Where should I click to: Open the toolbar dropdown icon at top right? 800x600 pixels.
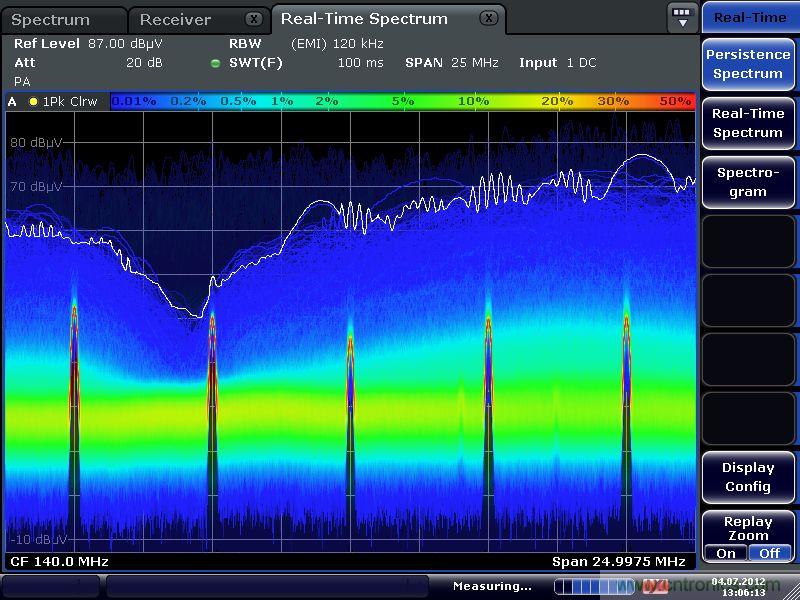point(682,17)
